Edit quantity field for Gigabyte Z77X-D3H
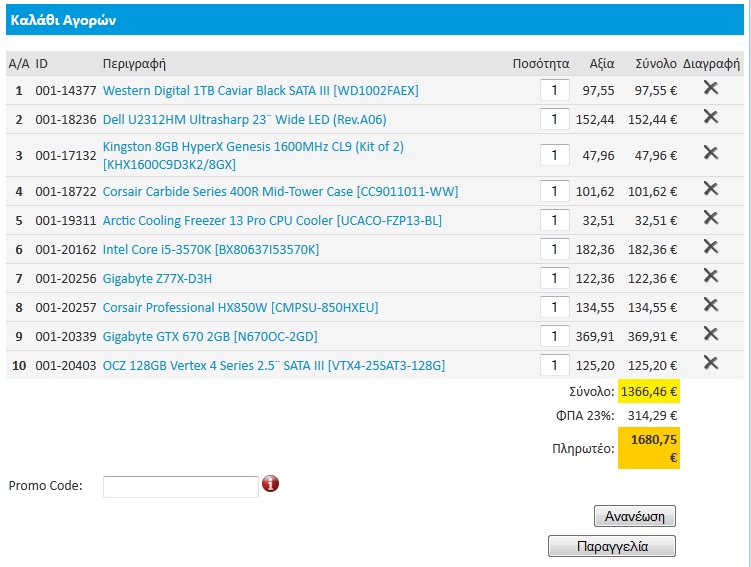The image size is (751, 567). tap(555, 278)
